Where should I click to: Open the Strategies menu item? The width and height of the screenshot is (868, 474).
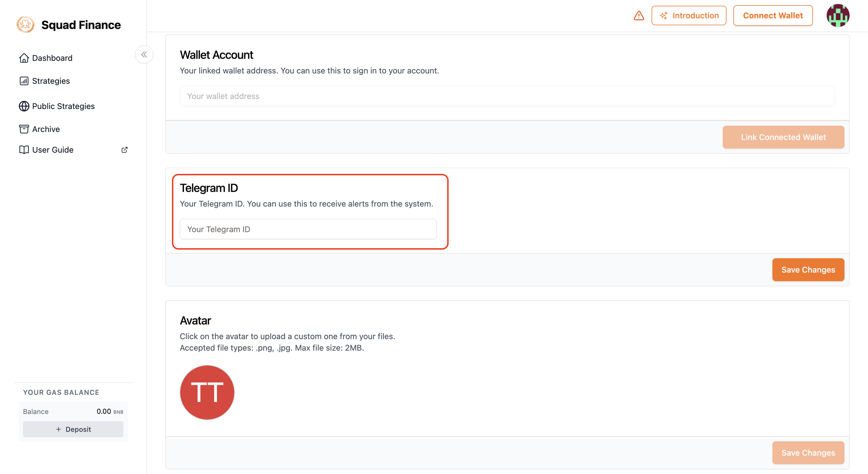tap(51, 81)
